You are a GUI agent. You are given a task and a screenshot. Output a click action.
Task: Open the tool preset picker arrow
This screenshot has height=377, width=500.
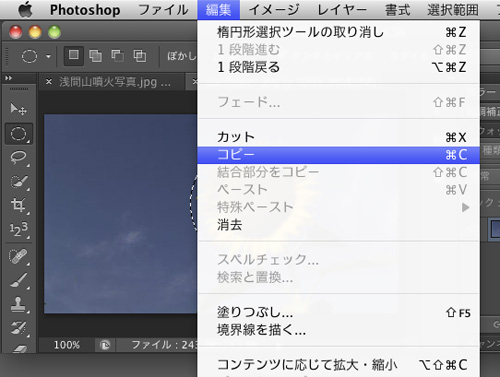pyautogui.click(x=48, y=56)
